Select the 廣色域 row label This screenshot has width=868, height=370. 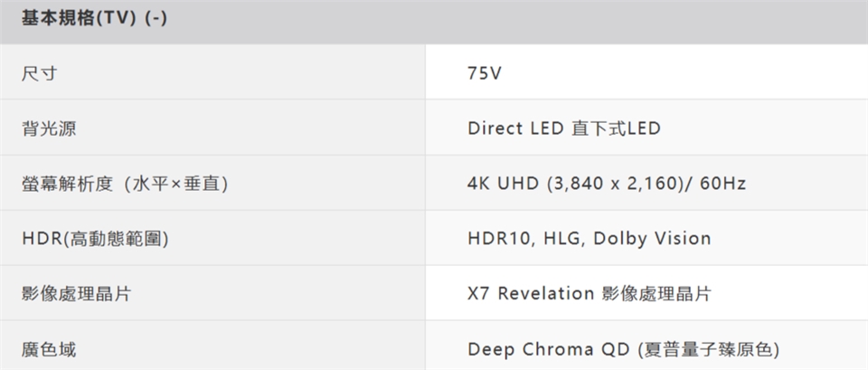click(50, 349)
